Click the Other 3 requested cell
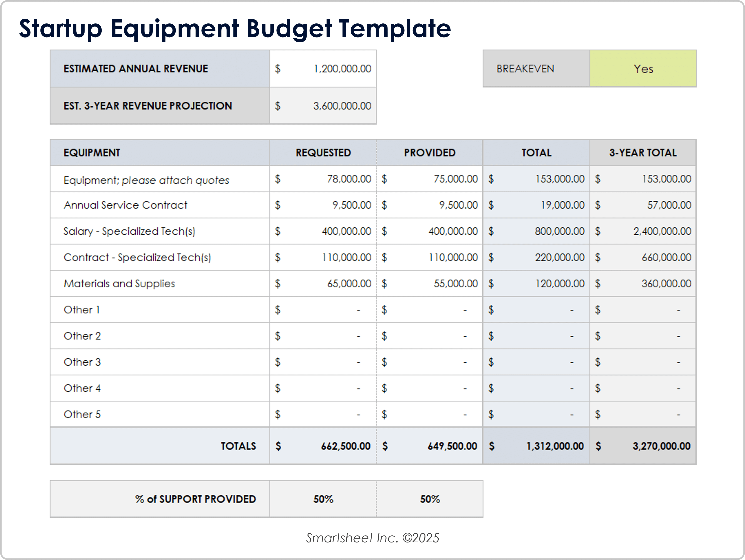The height and width of the screenshot is (560, 745). click(322, 362)
